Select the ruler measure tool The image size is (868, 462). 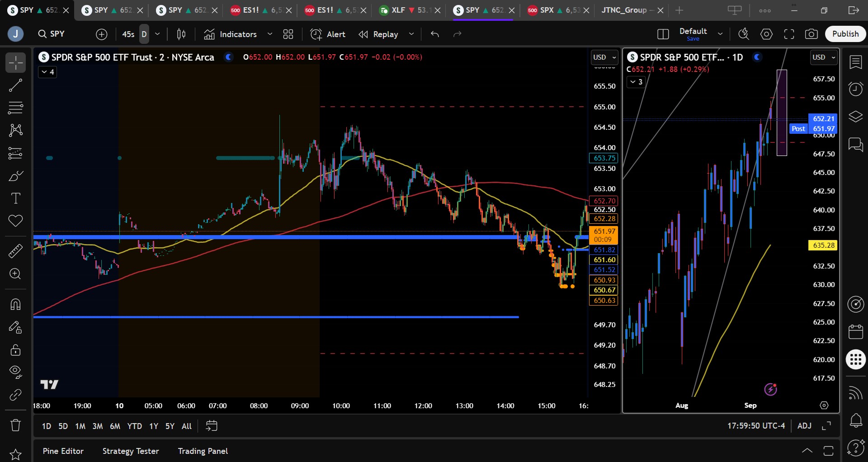point(15,251)
